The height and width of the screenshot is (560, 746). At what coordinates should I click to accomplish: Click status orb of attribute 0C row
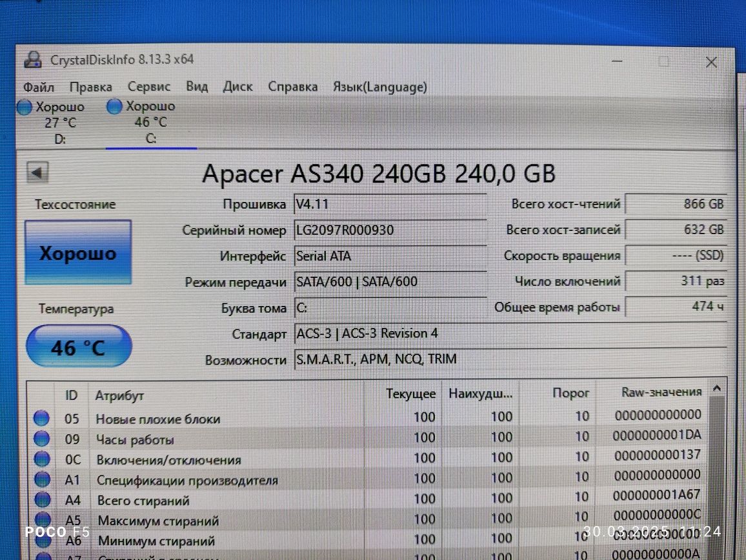42,459
